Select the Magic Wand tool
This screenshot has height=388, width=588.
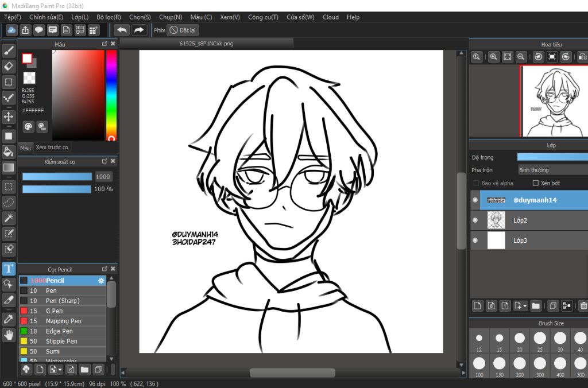[9, 218]
